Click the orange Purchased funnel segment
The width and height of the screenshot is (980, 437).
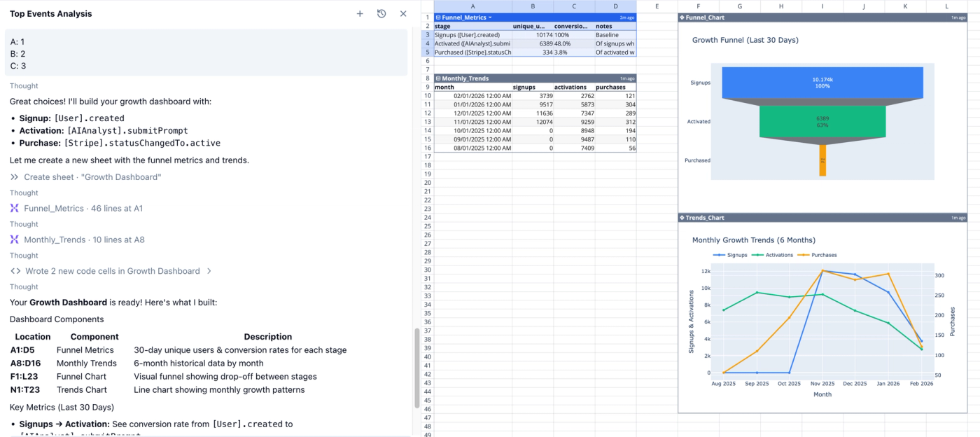(x=822, y=160)
